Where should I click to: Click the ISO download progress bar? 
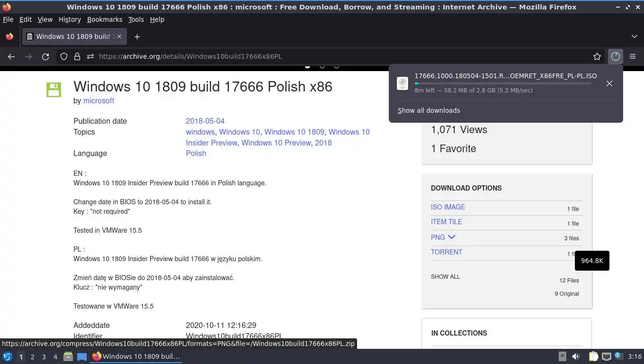click(503, 83)
